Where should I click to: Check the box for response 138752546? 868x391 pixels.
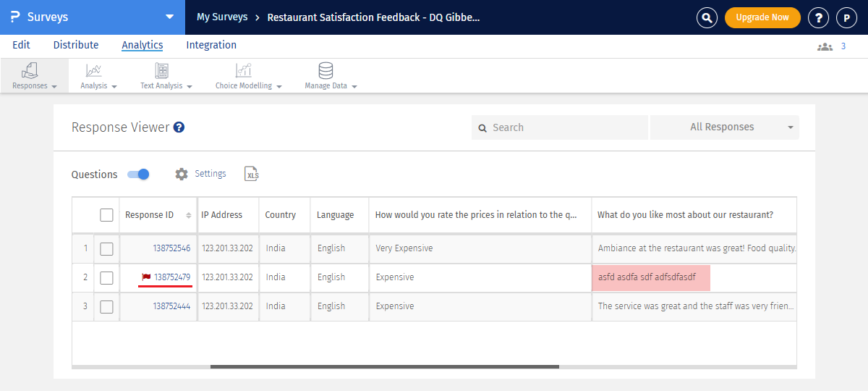pos(106,248)
